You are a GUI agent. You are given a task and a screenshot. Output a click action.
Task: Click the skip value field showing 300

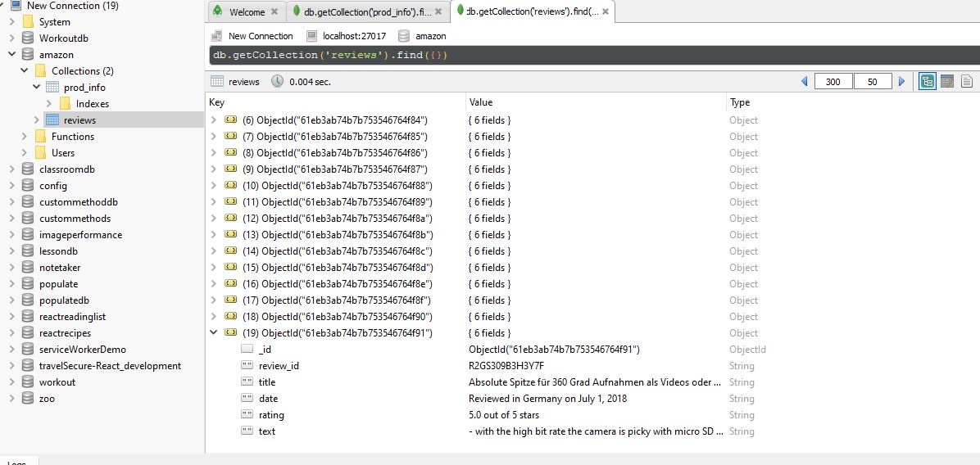point(833,82)
